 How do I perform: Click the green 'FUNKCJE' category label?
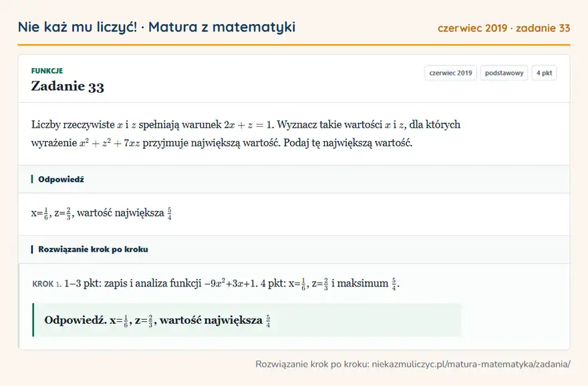point(47,71)
